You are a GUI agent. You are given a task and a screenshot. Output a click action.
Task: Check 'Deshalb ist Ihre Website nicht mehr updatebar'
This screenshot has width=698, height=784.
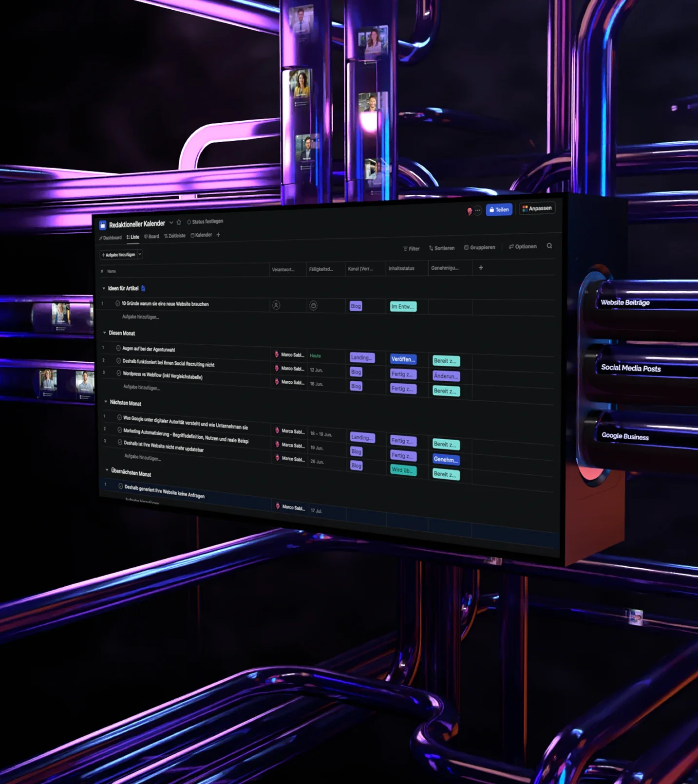pyautogui.click(x=120, y=442)
